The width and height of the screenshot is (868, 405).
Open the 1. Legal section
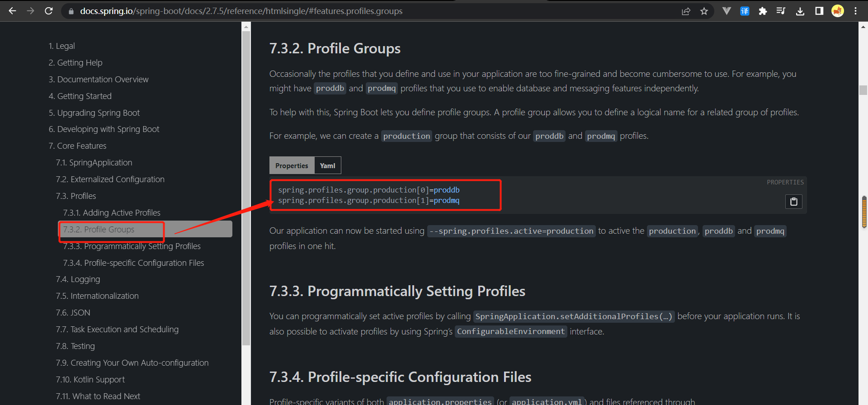tap(61, 46)
